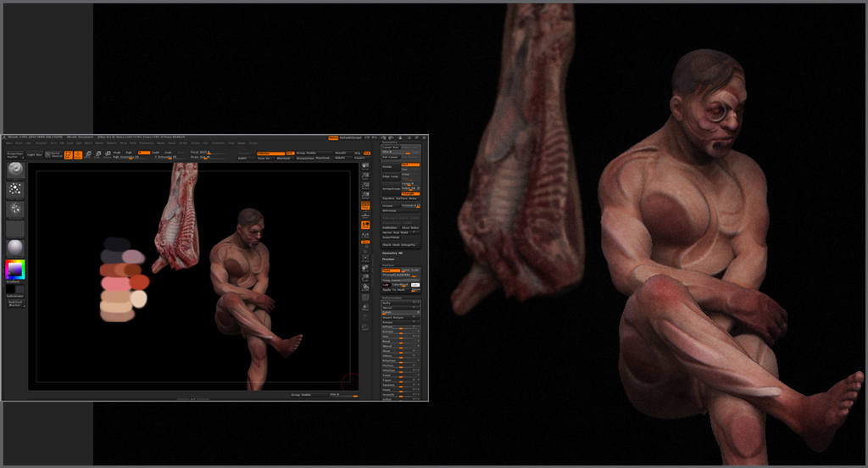868x468 pixels.
Task: Open the Alpha menu
Action: [8, 143]
